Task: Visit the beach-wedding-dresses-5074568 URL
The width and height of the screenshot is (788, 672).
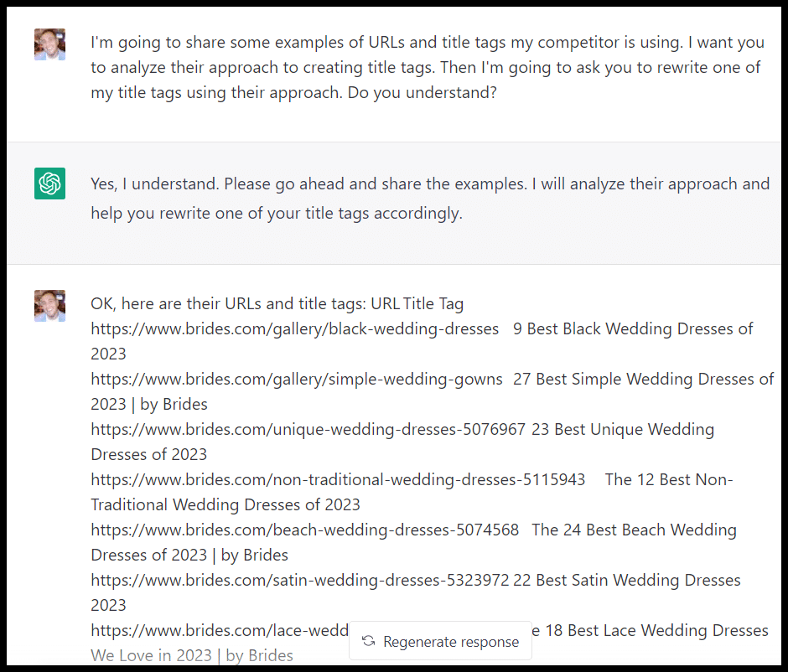Action: (x=304, y=530)
